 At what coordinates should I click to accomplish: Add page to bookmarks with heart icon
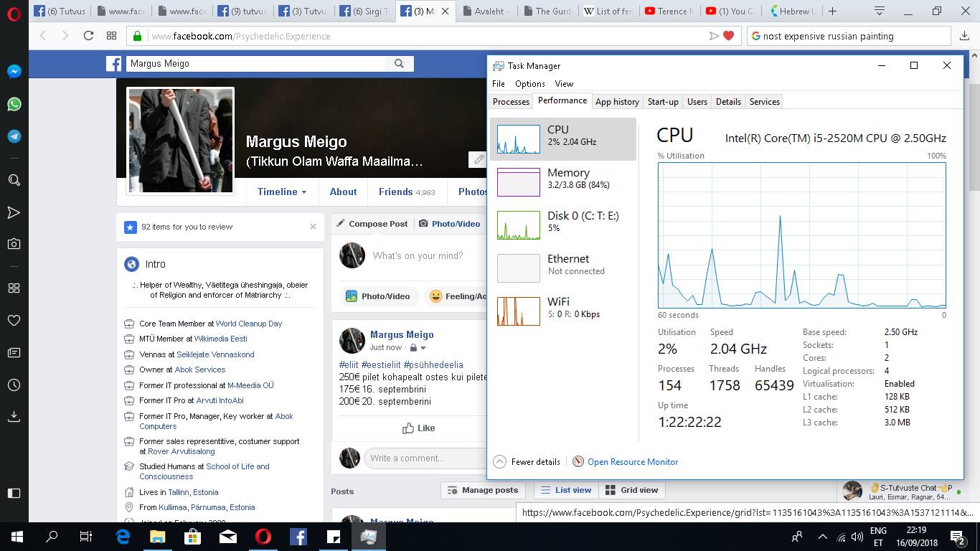click(729, 36)
